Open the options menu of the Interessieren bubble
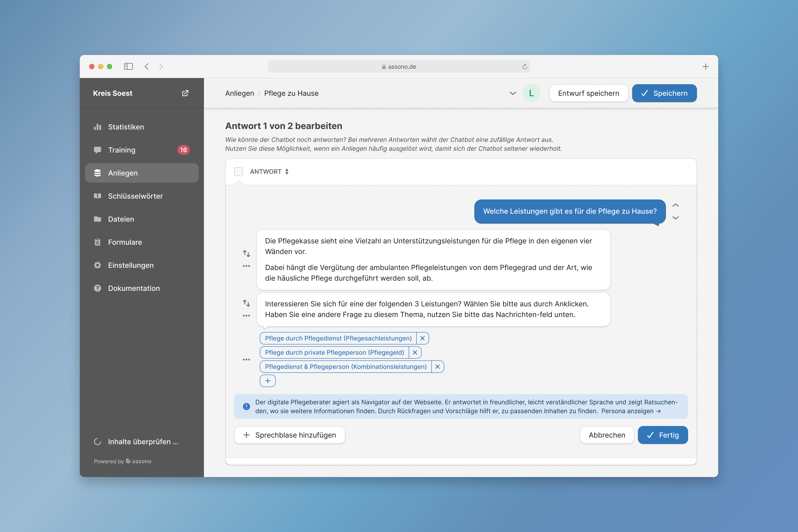798x532 pixels. pyautogui.click(x=246, y=315)
